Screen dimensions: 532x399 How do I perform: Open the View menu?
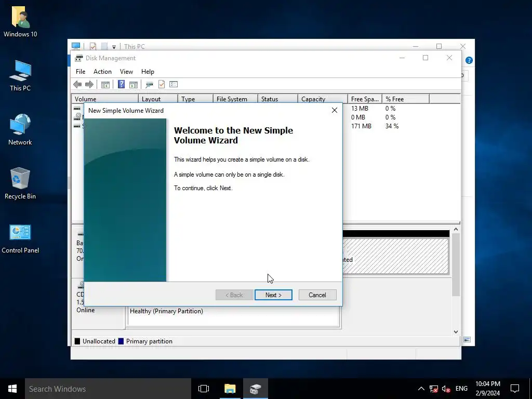126,72
